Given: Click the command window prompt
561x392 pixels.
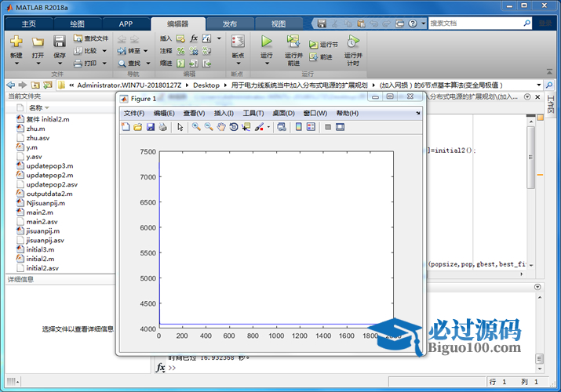Looking at the screenshot, I should tap(172, 368).
